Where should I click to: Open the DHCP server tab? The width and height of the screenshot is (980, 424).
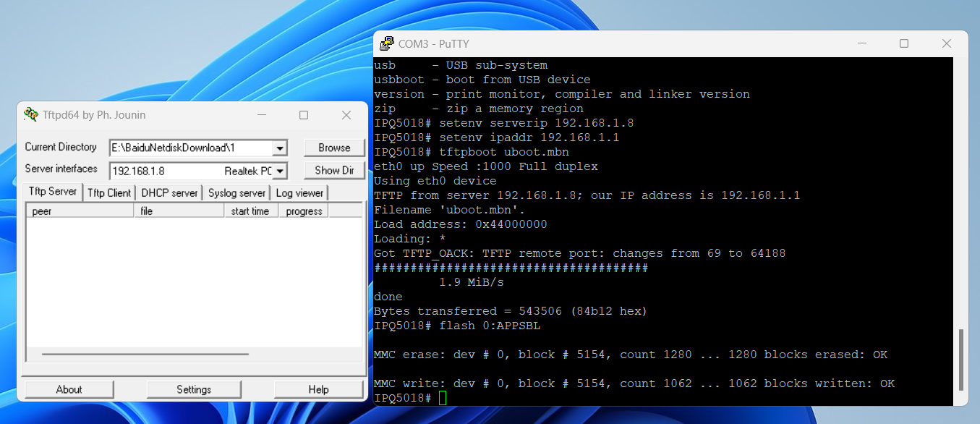tap(169, 192)
